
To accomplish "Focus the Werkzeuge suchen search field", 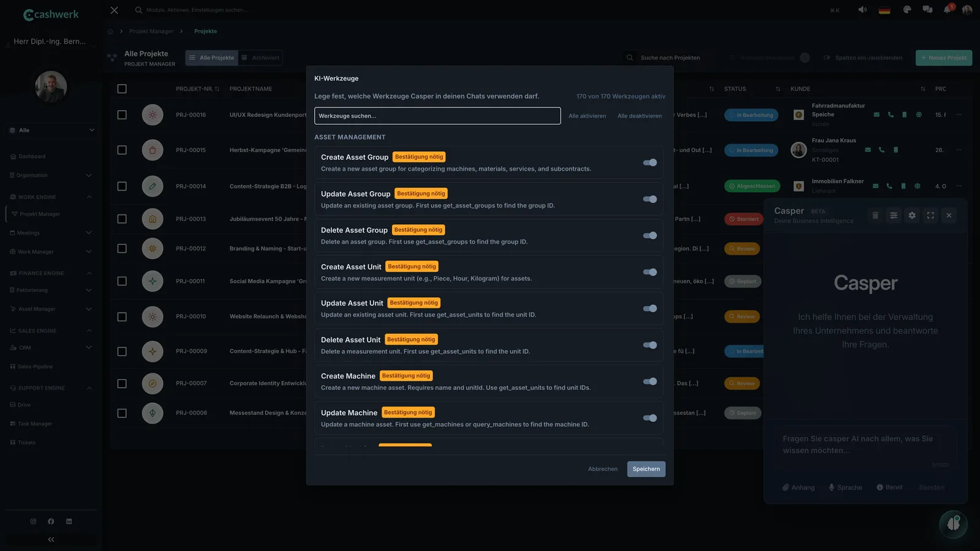I will pyautogui.click(x=437, y=116).
